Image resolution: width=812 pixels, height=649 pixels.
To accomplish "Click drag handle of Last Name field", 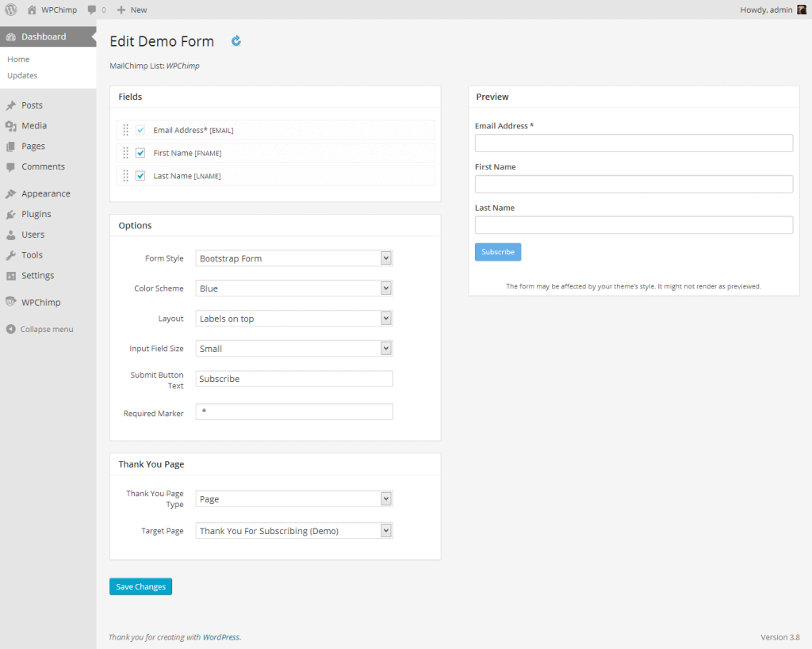I will (x=126, y=175).
